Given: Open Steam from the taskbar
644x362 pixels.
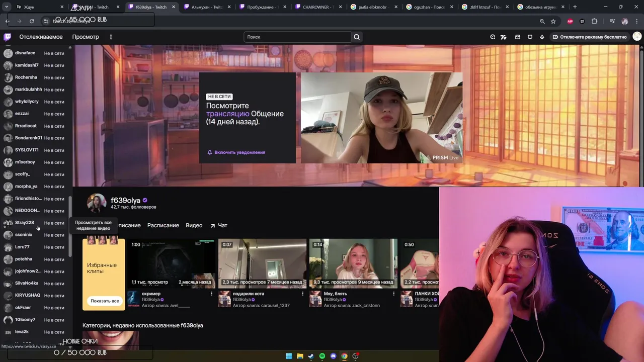Looking at the screenshot, I should [x=311, y=356].
